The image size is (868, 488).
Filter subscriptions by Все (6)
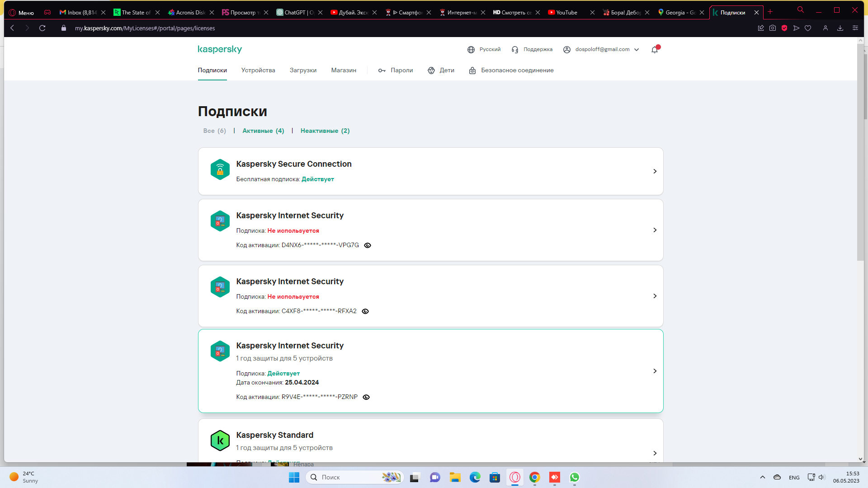[214, 131]
